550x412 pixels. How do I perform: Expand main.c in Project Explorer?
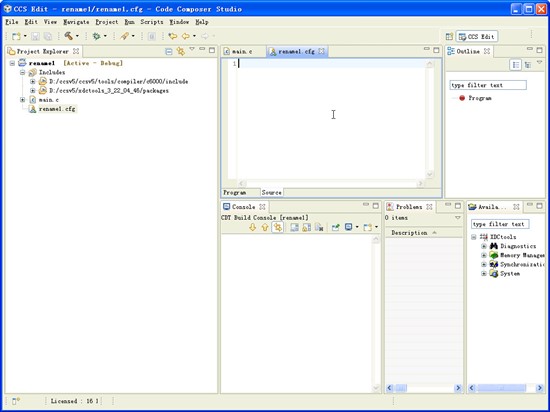tap(22, 100)
